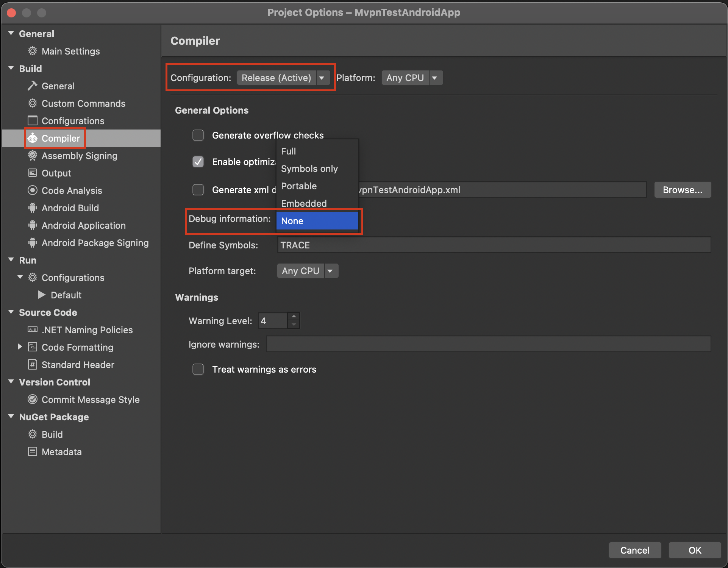The width and height of the screenshot is (728, 568).
Task: Expand the Code Formatting tree node
Action: pyautogui.click(x=20, y=347)
